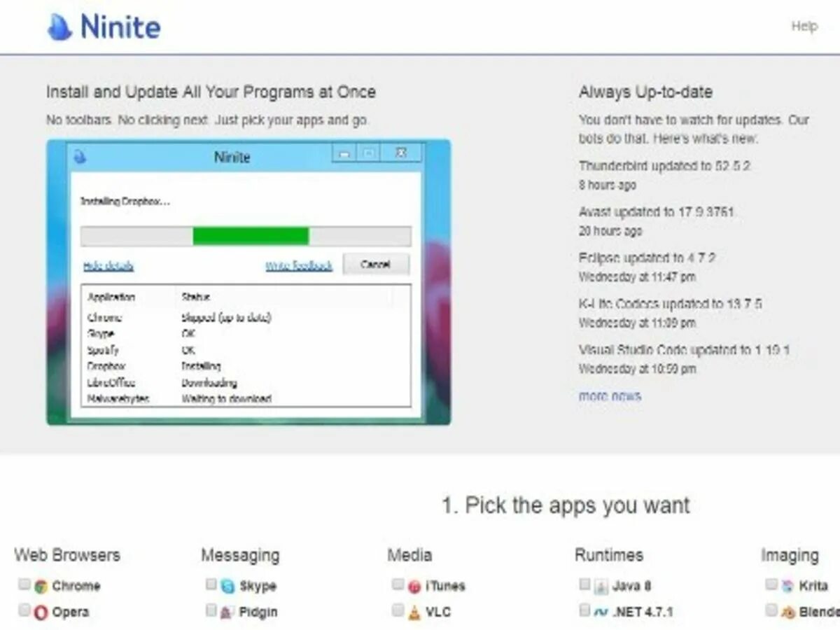Click the Messaging category heading
Screen dimensions: 840x630
(240, 556)
